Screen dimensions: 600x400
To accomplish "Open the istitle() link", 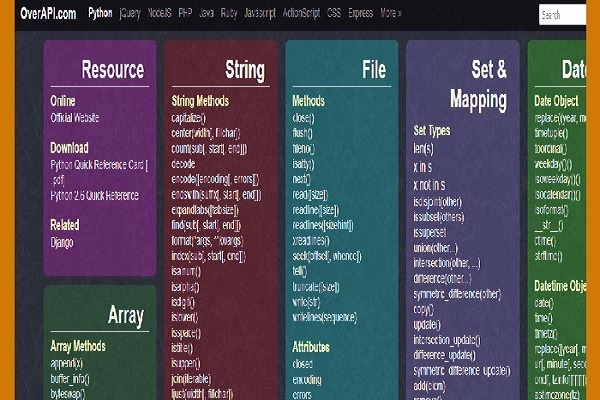I will point(182,348).
